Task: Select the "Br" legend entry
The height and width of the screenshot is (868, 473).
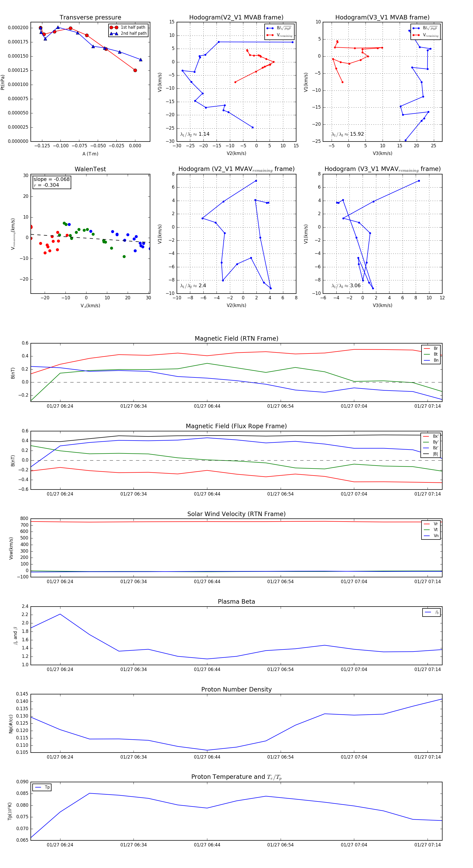Action: click(x=431, y=349)
